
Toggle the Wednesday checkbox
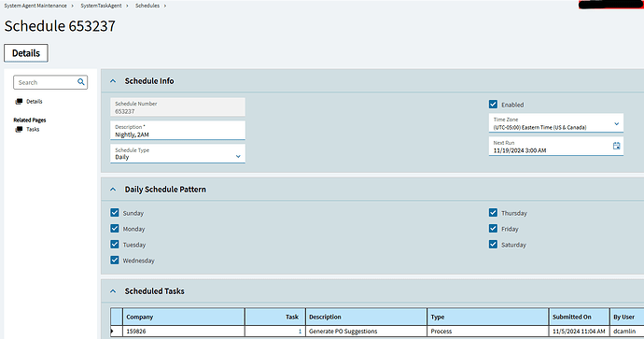(115, 261)
